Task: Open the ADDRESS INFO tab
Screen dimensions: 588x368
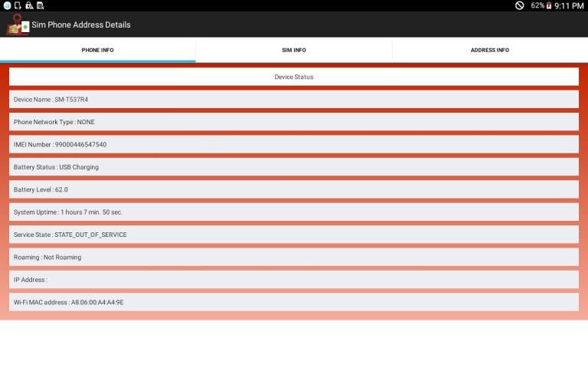Action: click(x=490, y=50)
